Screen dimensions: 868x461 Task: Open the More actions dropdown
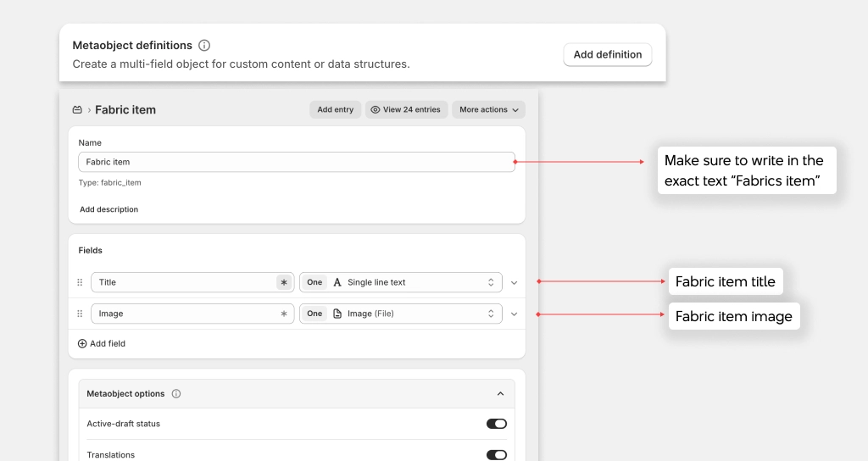[x=489, y=109]
